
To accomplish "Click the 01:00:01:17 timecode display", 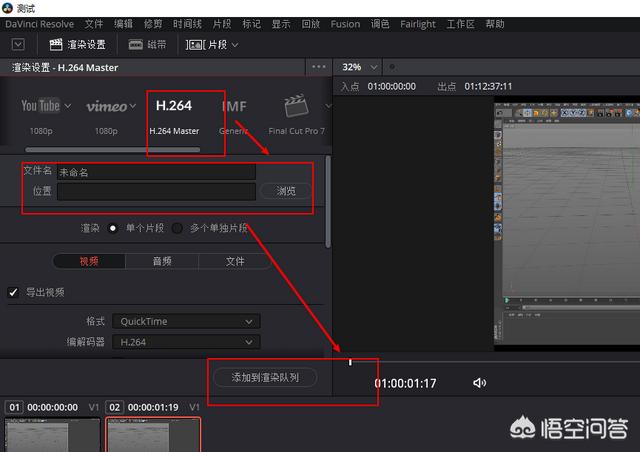I will pos(405,383).
